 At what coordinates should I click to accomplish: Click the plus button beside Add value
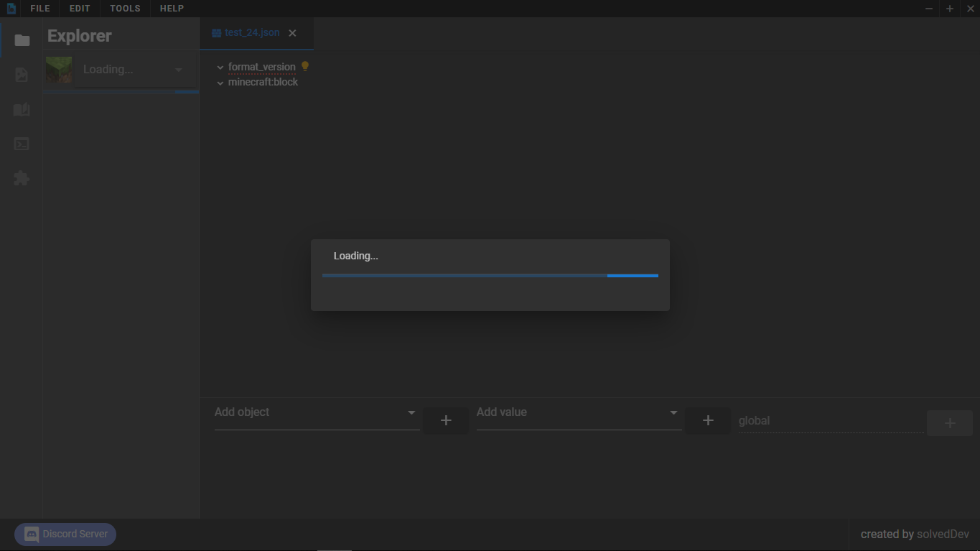tap(707, 420)
